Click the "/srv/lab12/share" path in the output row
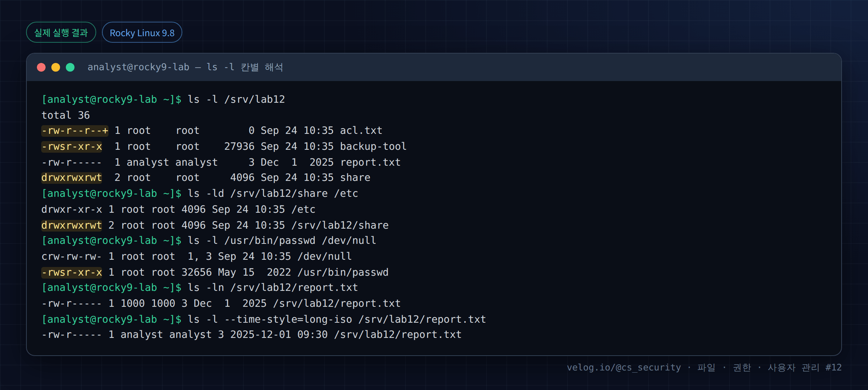 pos(340,225)
